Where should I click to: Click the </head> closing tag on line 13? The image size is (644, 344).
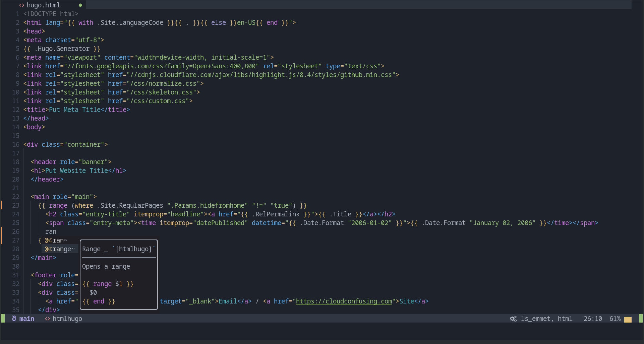[36, 118]
